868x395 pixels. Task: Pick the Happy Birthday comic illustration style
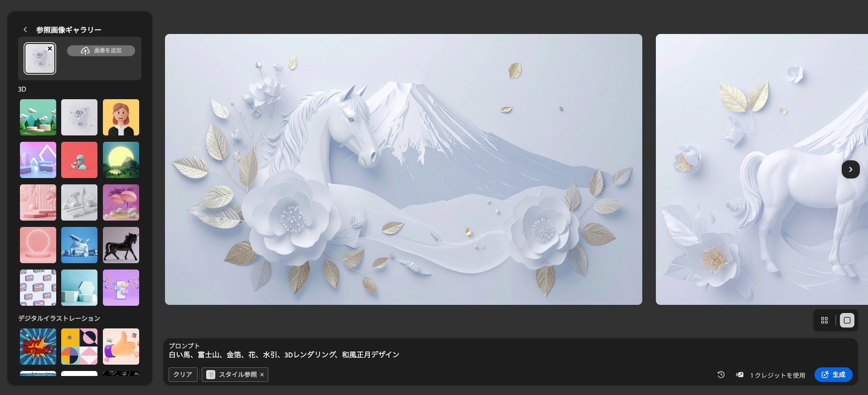point(38,347)
